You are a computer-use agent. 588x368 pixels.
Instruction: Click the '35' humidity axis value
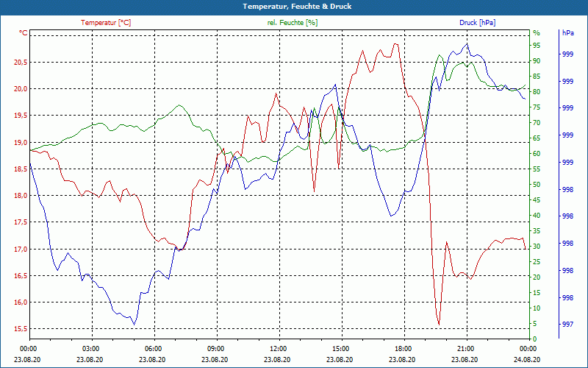click(x=537, y=231)
